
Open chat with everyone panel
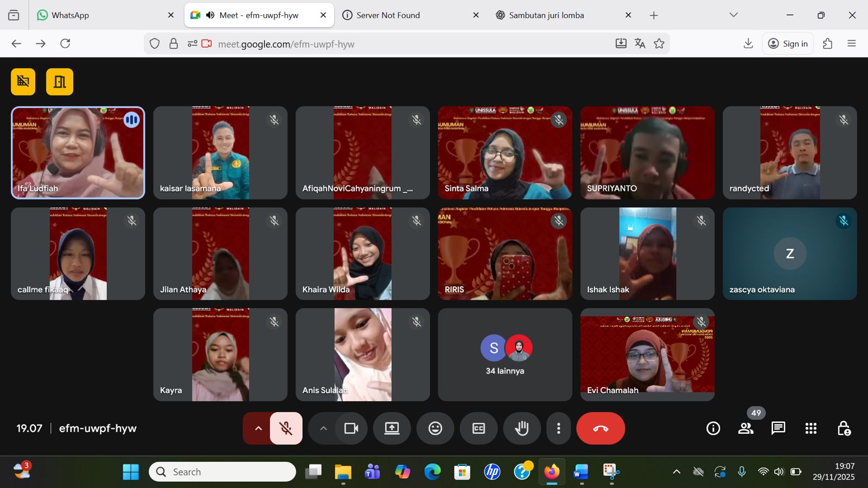pyautogui.click(x=778, y=428)
